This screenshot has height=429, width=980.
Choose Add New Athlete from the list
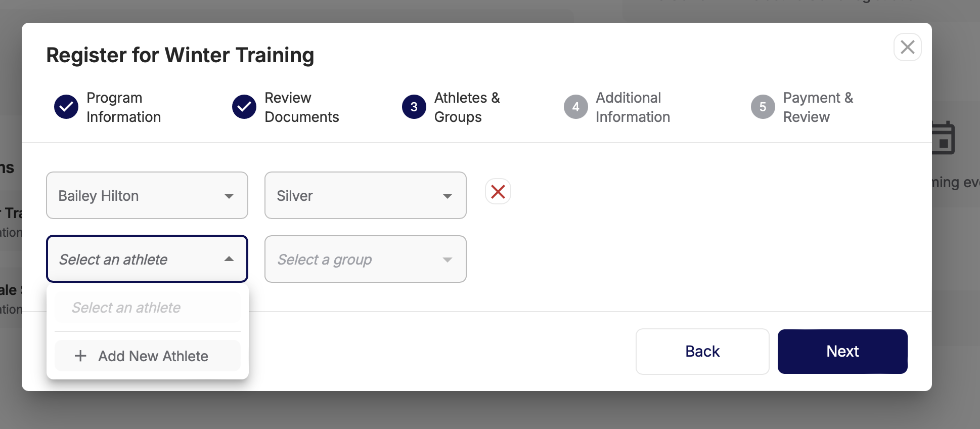[148, 356]
